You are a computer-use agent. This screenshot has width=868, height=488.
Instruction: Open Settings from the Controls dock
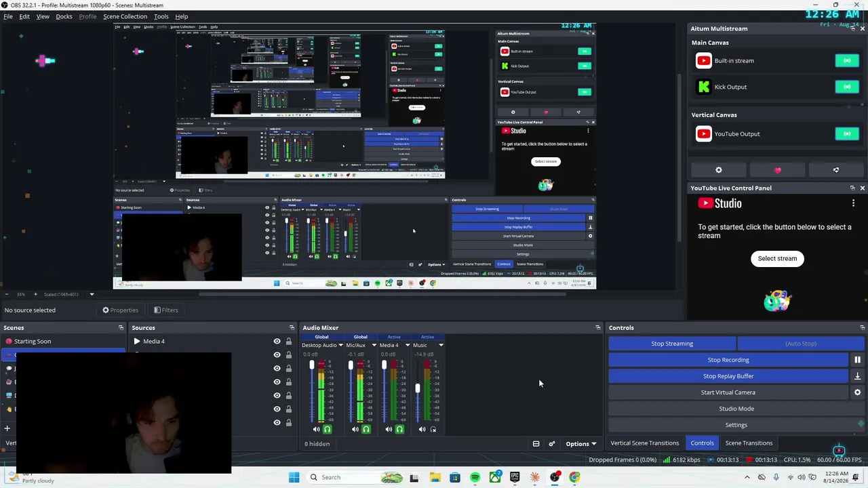click(736, 425)
